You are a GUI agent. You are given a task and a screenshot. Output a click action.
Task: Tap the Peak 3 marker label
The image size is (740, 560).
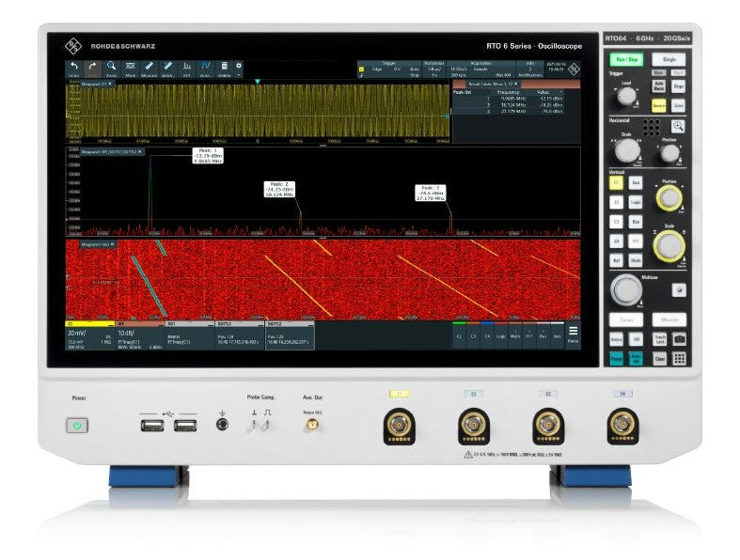[430, 193]
